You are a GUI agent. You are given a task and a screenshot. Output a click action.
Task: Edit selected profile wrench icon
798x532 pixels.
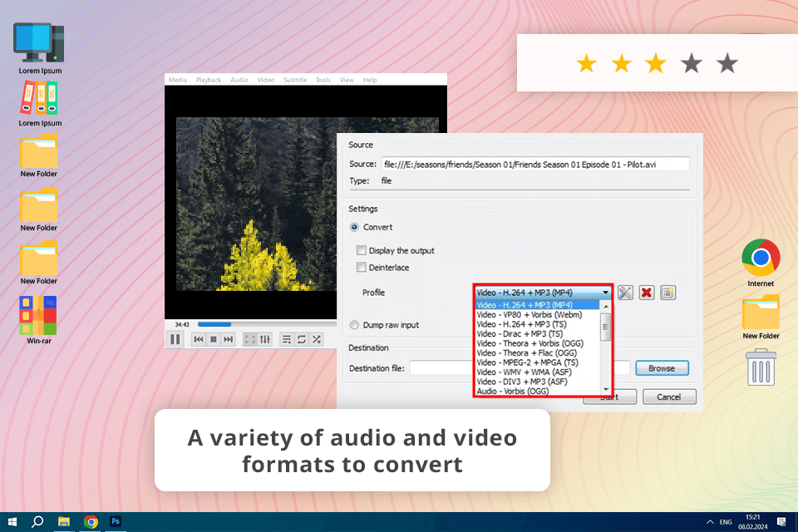[625, 293]
